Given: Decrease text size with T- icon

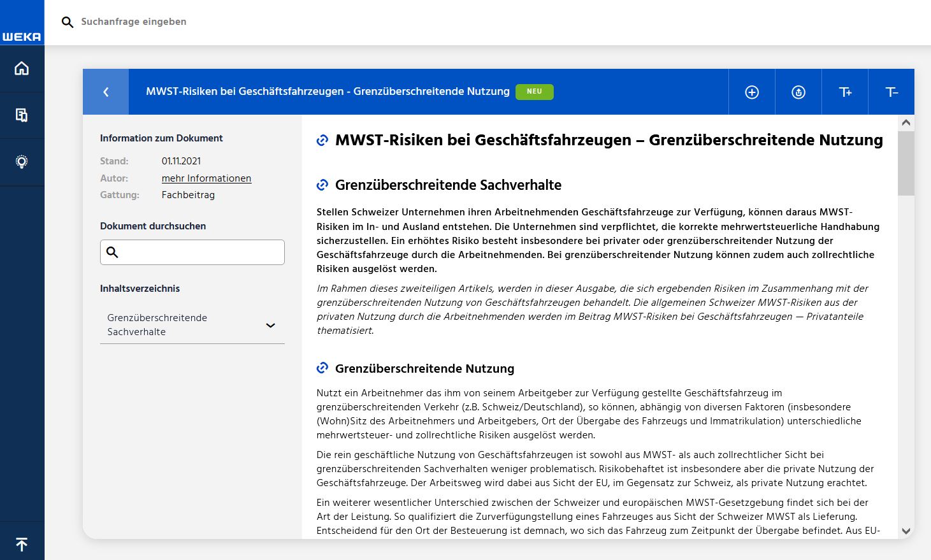Looking at the screenshot, I should 891,92.
